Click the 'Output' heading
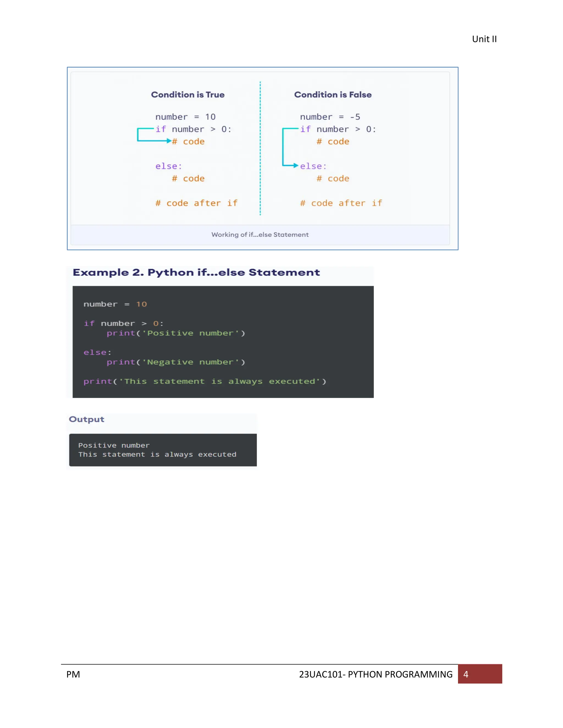Screen dimensions: 563x728 pyautogui.click(x=87, y=419)
